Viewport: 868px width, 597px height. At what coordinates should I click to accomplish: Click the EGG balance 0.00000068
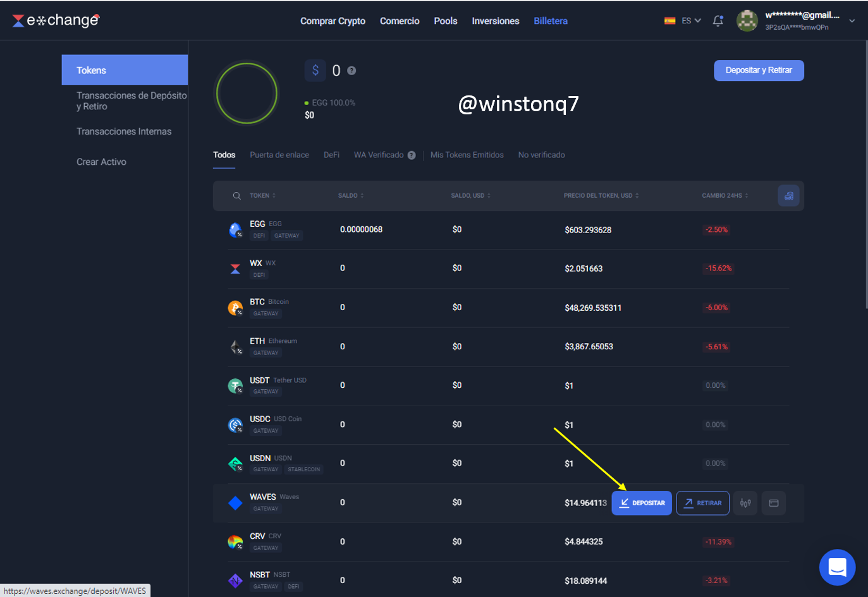[361, 230]
